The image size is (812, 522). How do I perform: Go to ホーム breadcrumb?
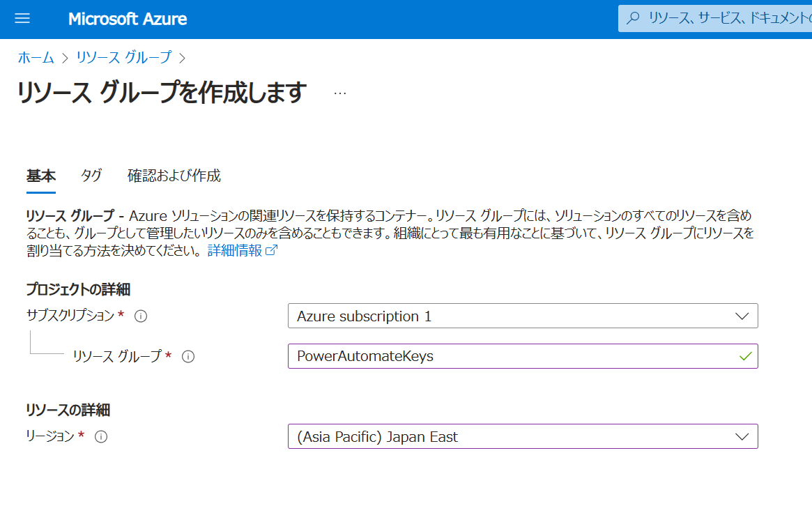[36, 57]
